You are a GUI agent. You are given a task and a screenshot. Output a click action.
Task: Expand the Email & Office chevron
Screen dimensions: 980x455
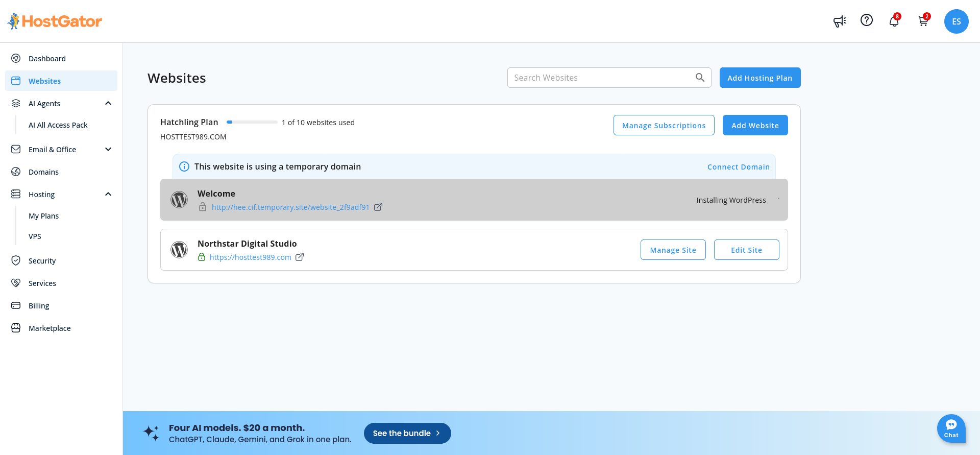pyautogui.click(x=108, y=149)
